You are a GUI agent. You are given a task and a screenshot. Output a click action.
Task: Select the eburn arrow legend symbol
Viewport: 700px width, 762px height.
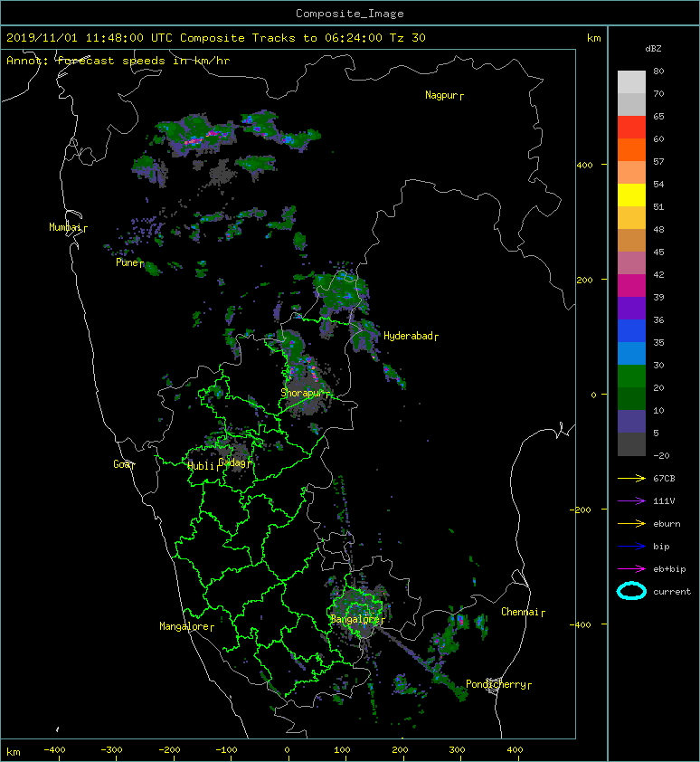pos(631,524)
